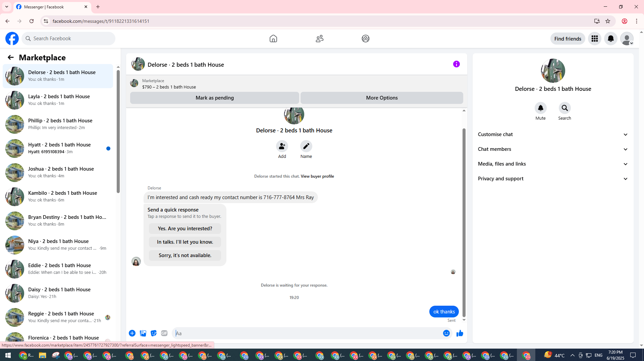Open the emoji picker
This screenshot has height=361, width=644.
click(x=446, y=333)
